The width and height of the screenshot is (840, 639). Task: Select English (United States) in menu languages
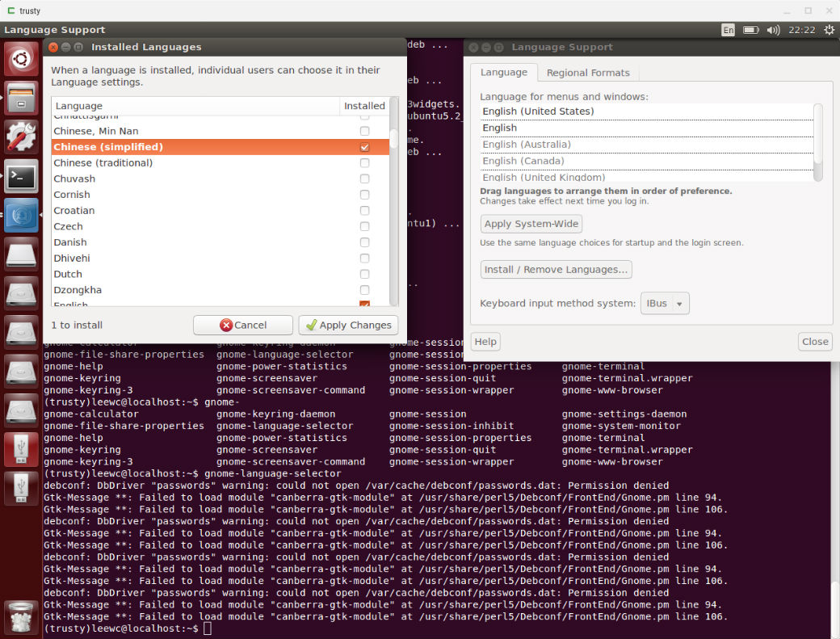click(x=647, y=111)
